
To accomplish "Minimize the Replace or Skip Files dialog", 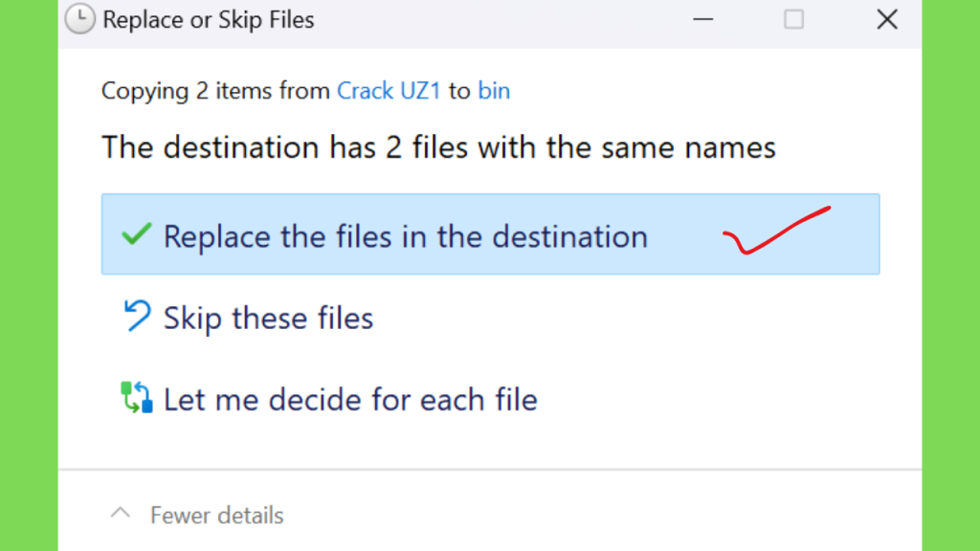I will point(703,19).
